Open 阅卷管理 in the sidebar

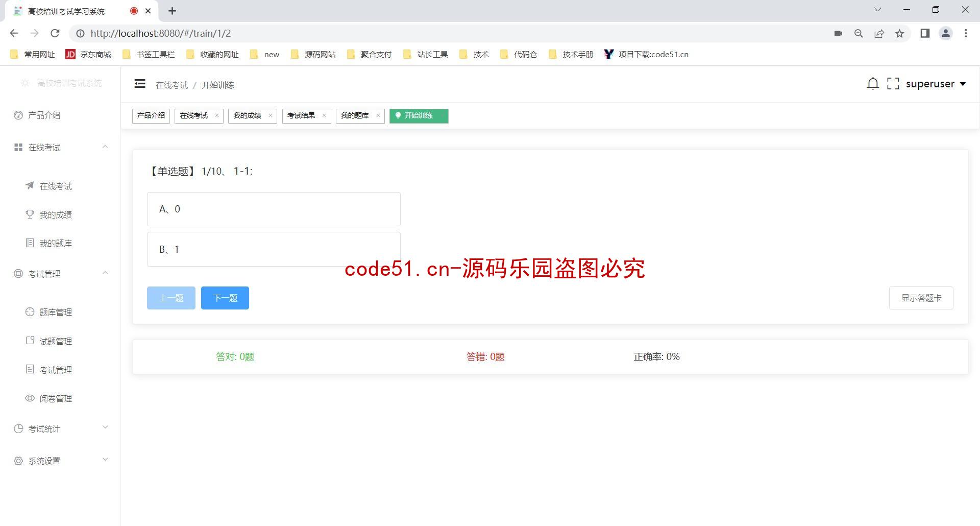(x=60, y=398)
